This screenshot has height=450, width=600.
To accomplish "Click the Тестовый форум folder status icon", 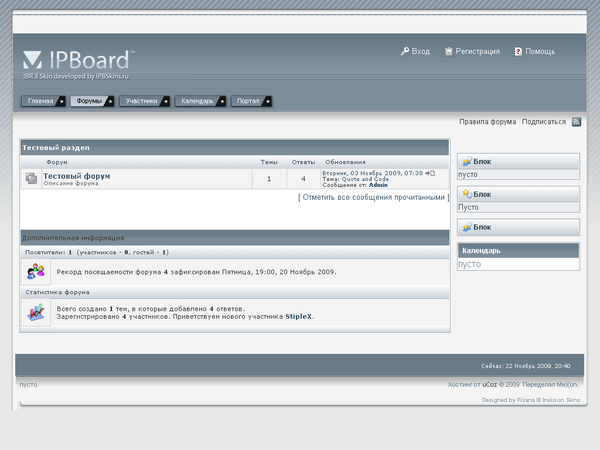I will point(31,178).
